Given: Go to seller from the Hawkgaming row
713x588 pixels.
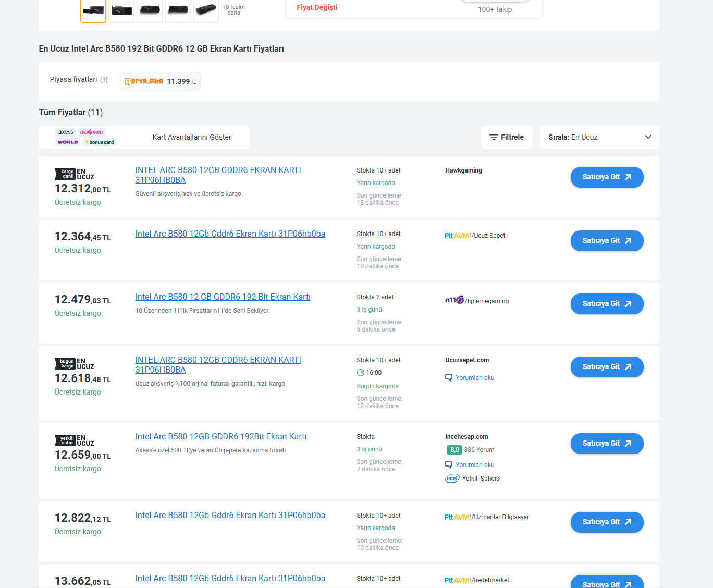Looking at the screenshot, I should pos(607,177).
